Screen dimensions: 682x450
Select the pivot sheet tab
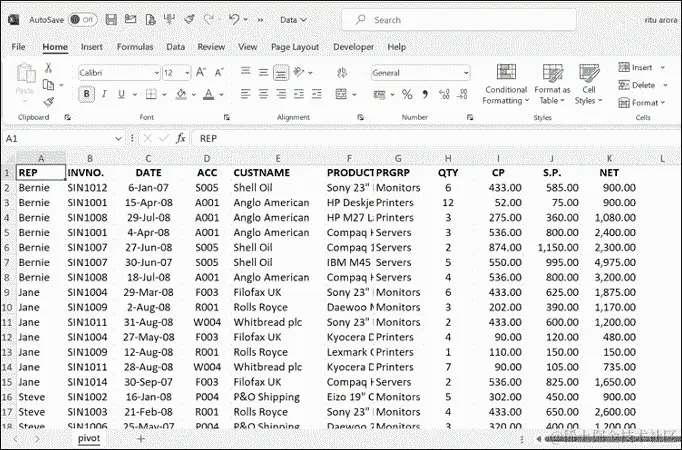point(89,438)
